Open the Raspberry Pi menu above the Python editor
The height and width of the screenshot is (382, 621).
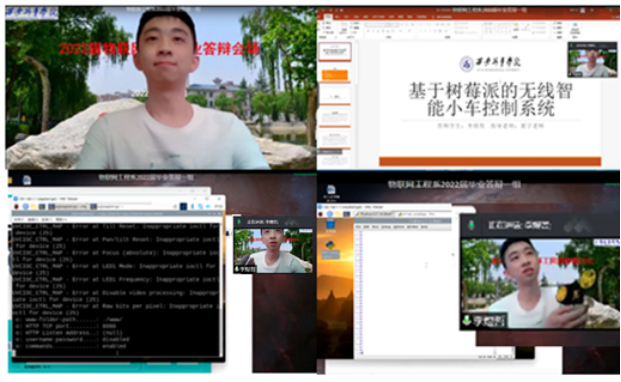pos(320,214)
